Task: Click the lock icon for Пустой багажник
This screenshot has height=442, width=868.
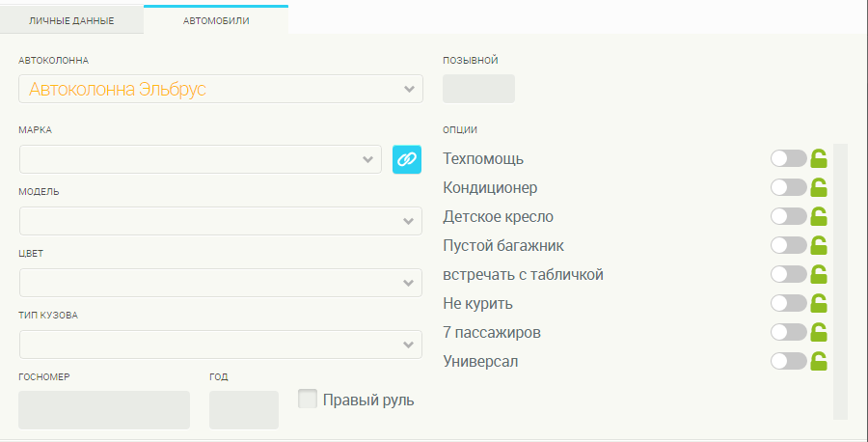Action: tap(819, 245)
